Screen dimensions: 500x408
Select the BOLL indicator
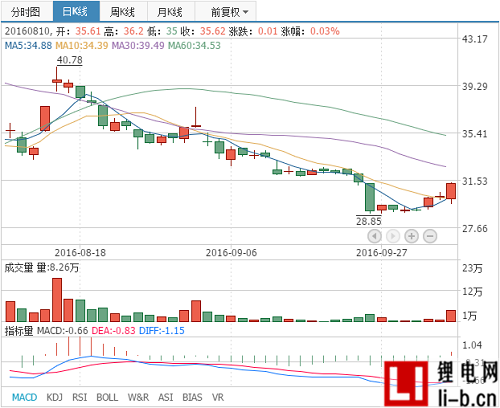107,397
